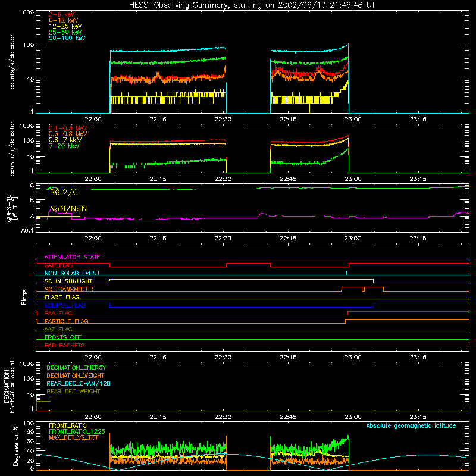
Task: Click the 0.3-0.8 MeV legend label
Action: pos(68,134)
